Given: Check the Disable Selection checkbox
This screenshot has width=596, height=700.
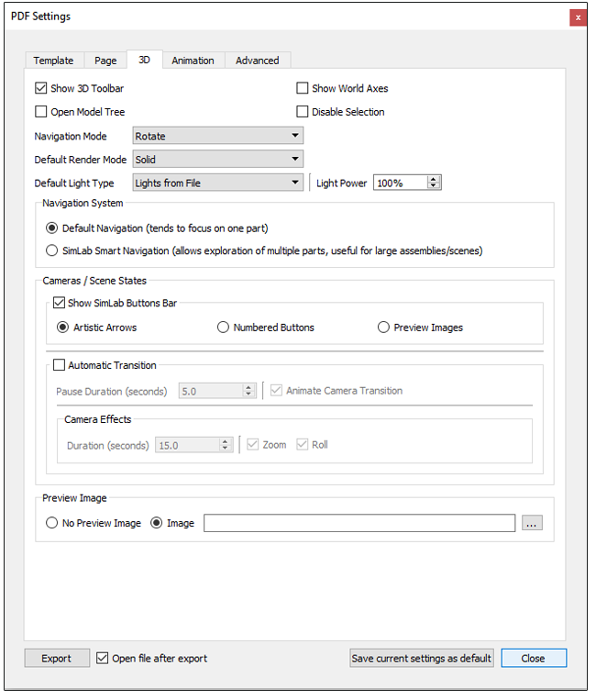Looking at the screenshot, I should pos(303,112).
